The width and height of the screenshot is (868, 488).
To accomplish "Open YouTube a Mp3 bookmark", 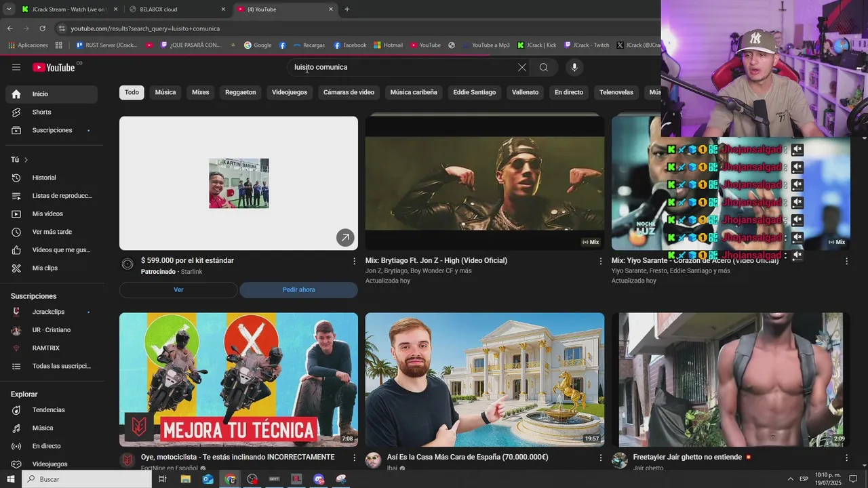I will 486,45.
